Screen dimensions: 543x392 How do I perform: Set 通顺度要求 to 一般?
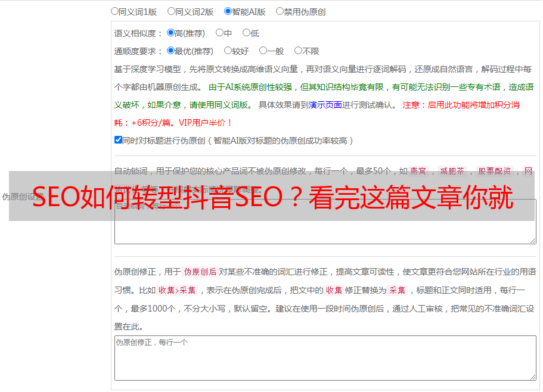coord(263,51)
